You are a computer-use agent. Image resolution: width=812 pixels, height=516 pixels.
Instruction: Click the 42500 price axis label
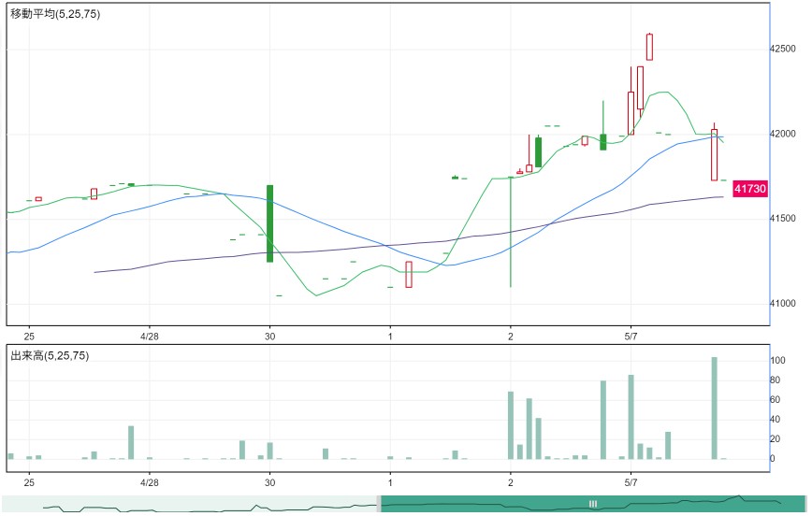[x=782, y=49]
